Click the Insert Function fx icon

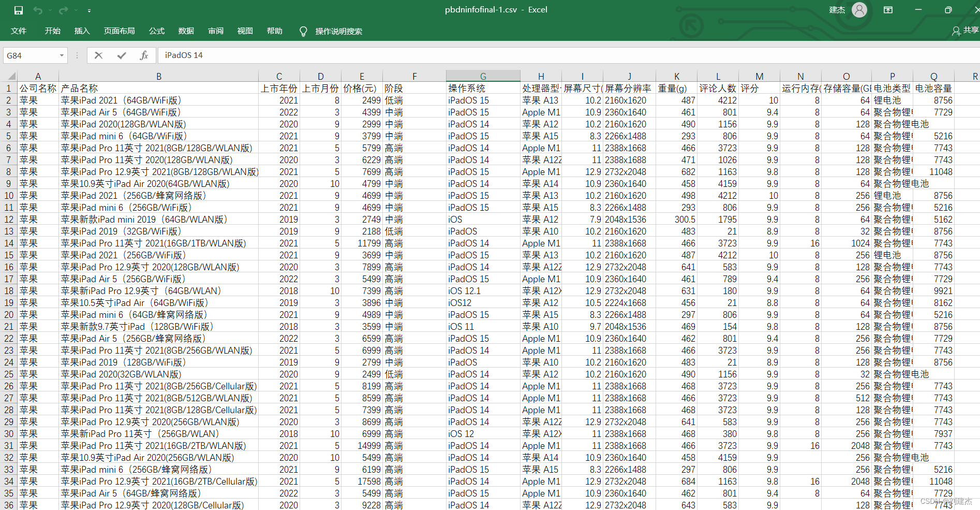coord(144,55)
